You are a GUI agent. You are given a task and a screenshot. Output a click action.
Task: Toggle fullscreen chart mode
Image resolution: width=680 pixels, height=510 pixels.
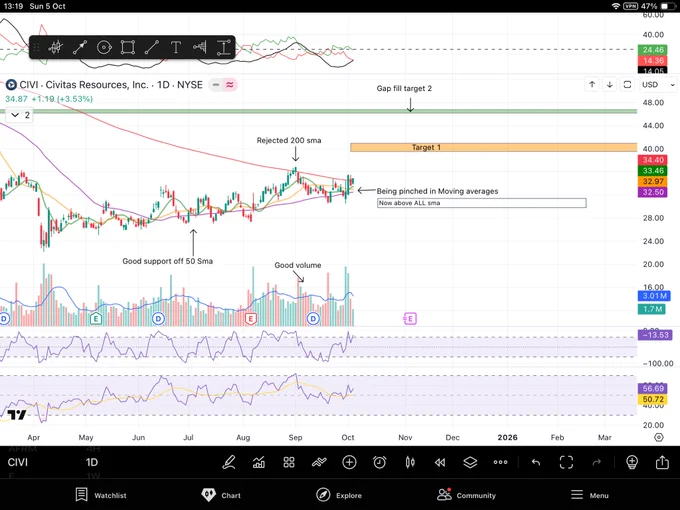566,462
